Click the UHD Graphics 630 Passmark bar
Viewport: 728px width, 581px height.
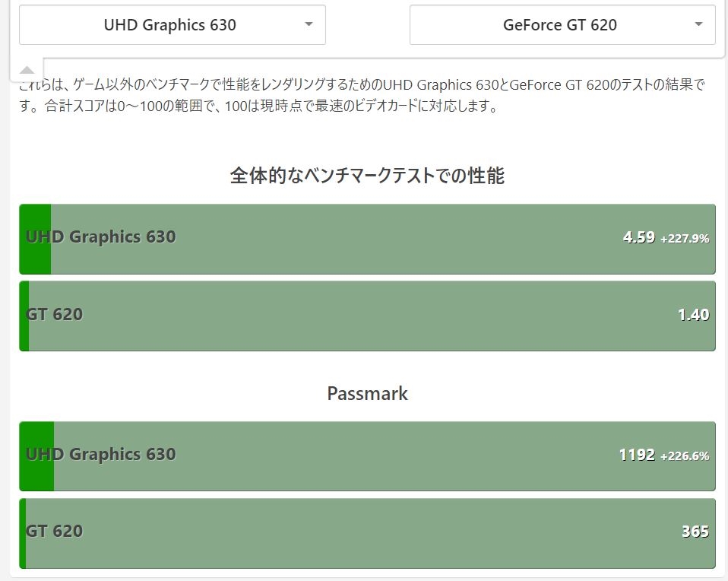[367, 456]
